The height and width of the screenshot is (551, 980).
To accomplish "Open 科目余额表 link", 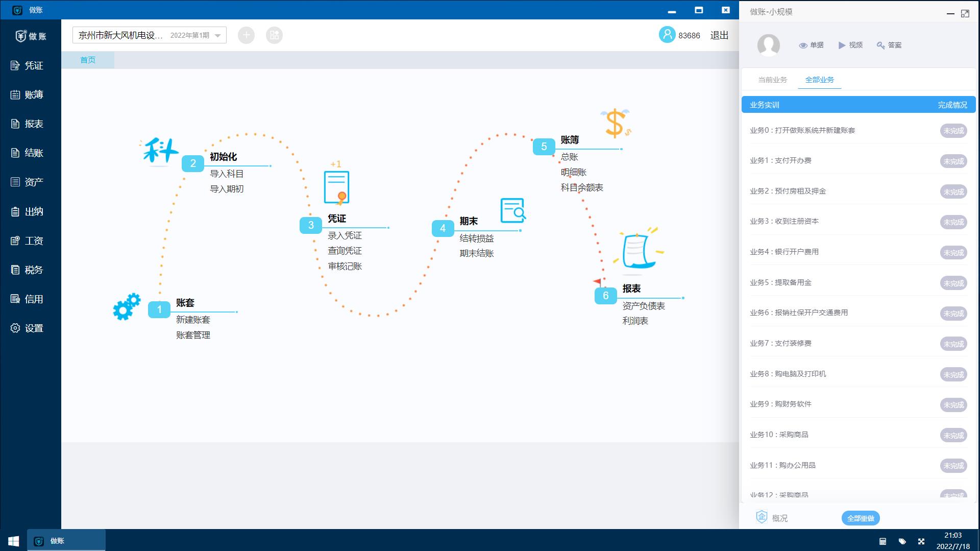I will pyautogui.click(x=582, y=187).
